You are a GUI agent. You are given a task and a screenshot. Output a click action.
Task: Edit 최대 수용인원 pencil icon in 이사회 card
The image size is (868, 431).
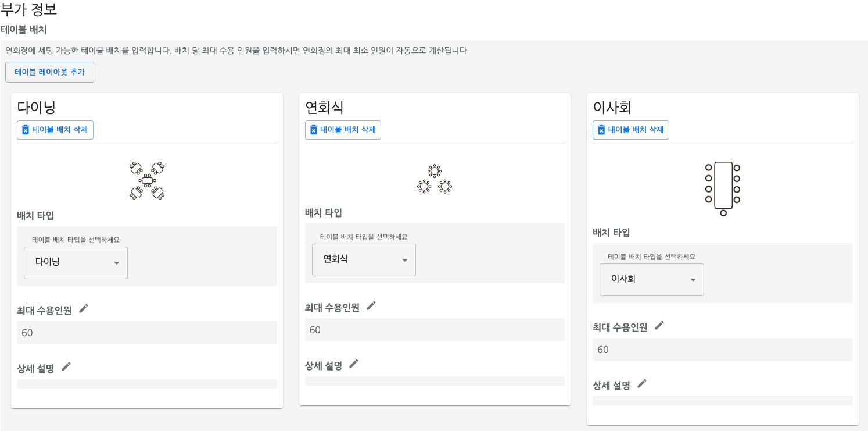point(659,326)
